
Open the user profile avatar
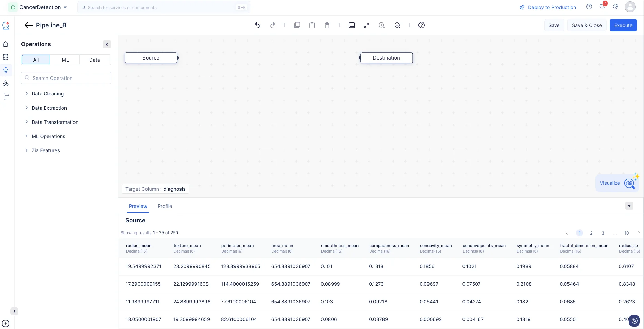(x=630, y=7)
